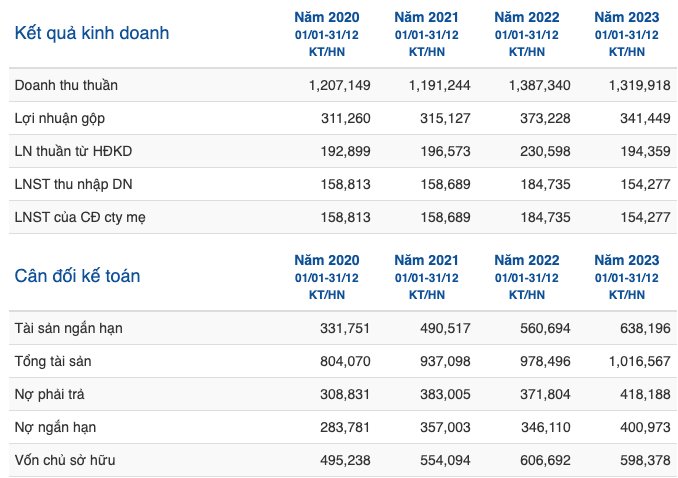678x478 pixels.
Task: Select the value 804,070
Action: [x=345, y=361]
